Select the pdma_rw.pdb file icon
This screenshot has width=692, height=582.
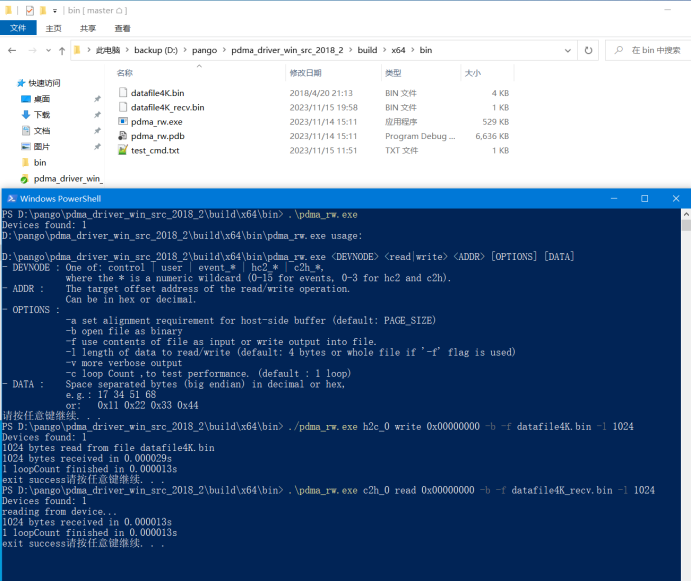[122, 136]
